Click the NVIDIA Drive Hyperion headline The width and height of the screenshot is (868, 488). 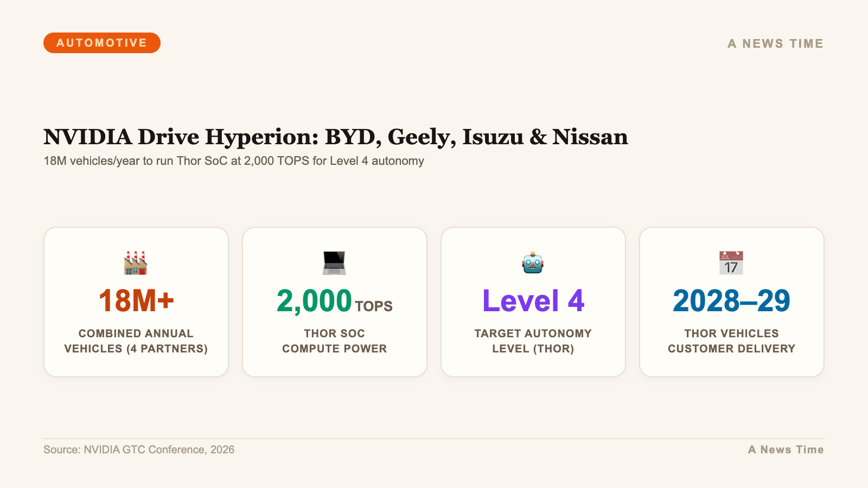point(335,137)
